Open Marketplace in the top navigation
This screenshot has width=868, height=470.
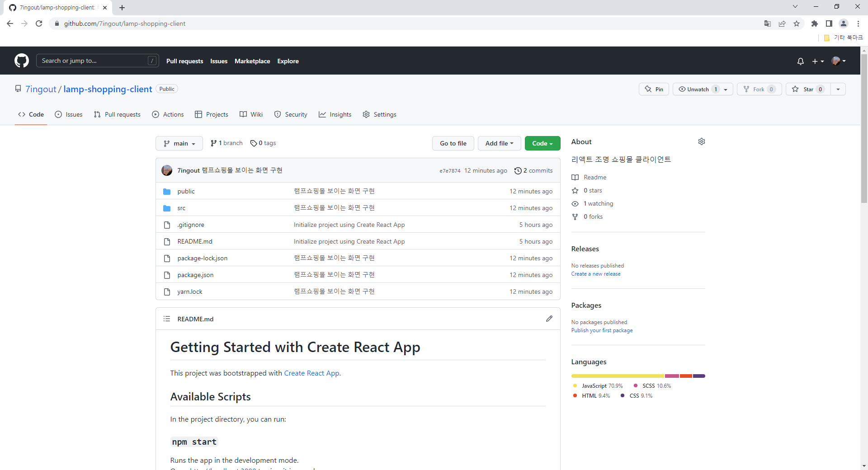(x=252, y=61)
